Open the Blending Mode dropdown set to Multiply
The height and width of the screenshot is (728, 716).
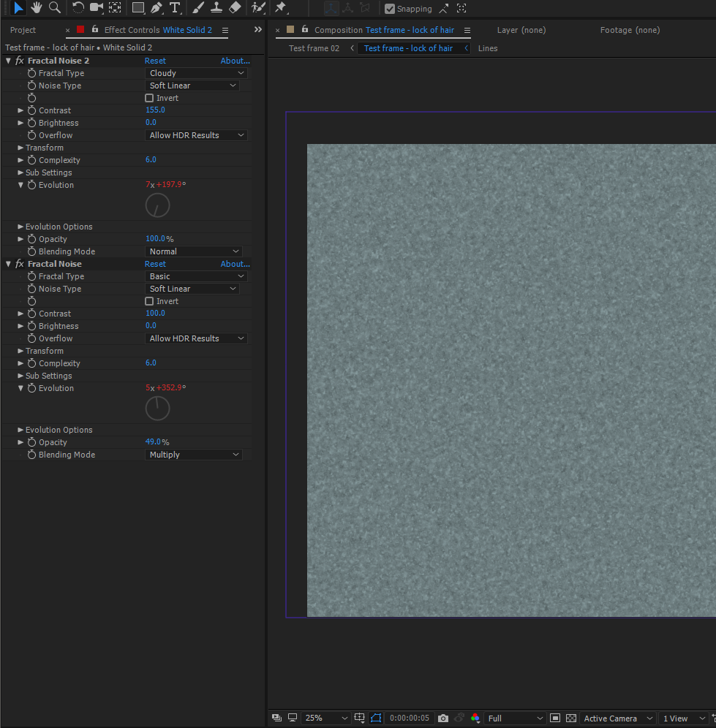tap(193, 454)
